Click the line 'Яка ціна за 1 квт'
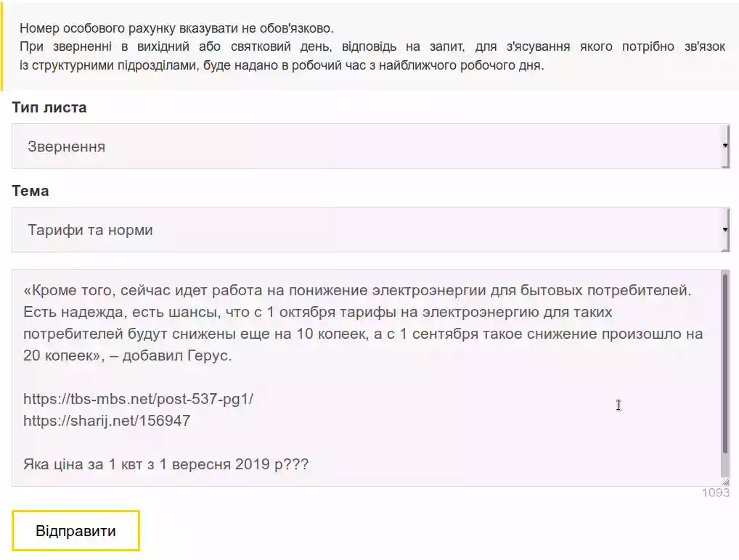 [166, 464]
